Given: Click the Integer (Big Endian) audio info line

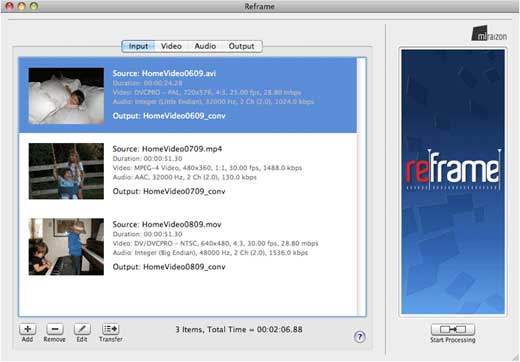Looking at the screenshot, I should tap(210, 253).
